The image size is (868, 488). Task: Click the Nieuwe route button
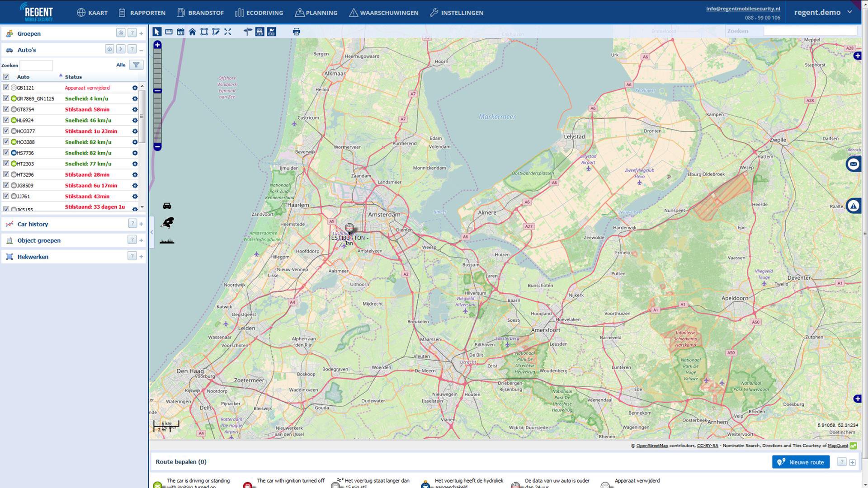[x=801, y=462]
